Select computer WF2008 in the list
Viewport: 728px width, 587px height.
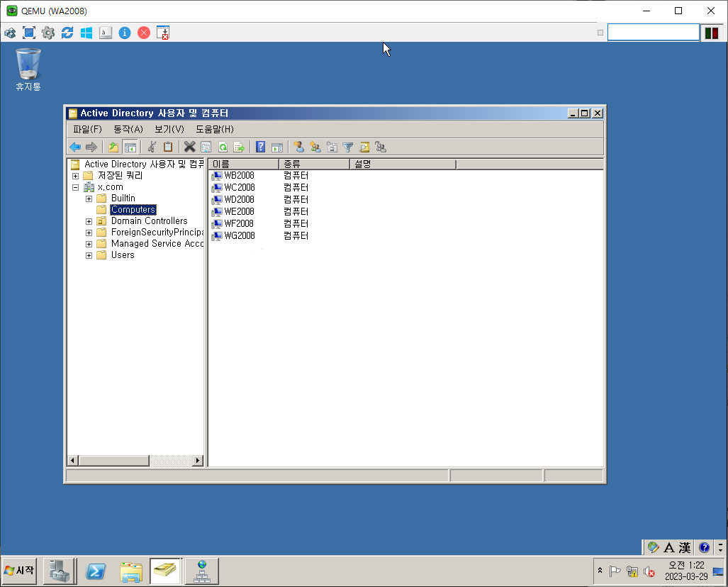pyautogui.click(x=239, y=224)
